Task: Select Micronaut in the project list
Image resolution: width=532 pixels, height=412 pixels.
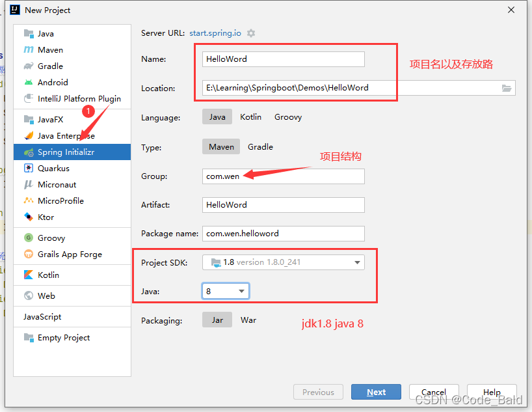Action: (x=72, y=184)
